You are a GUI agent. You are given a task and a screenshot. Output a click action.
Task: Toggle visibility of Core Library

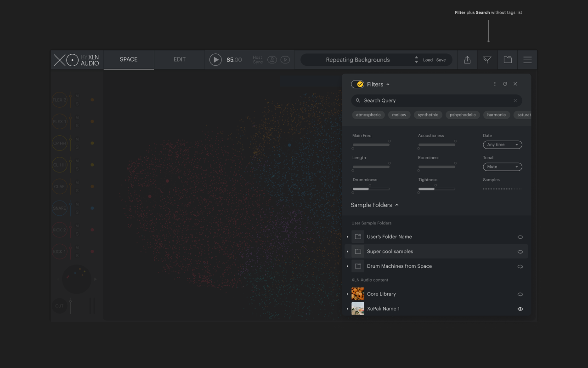pyautogui.click(x=520, y=294)
